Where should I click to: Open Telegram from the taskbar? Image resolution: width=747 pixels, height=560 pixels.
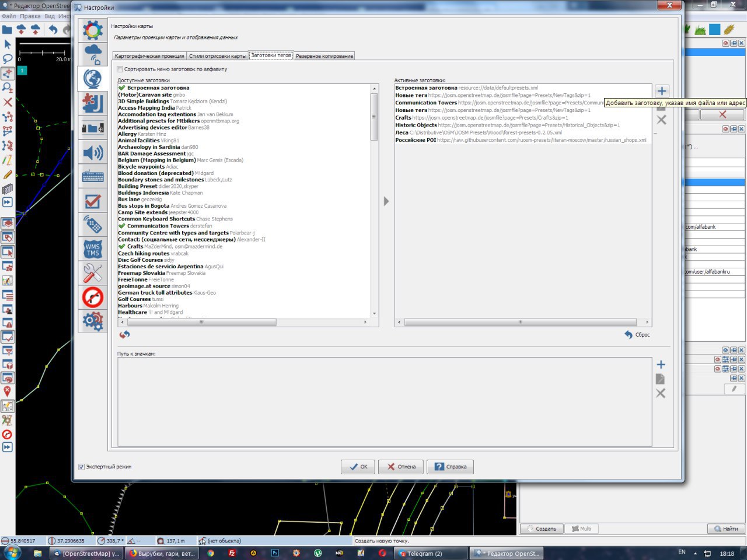click(429, 553)
